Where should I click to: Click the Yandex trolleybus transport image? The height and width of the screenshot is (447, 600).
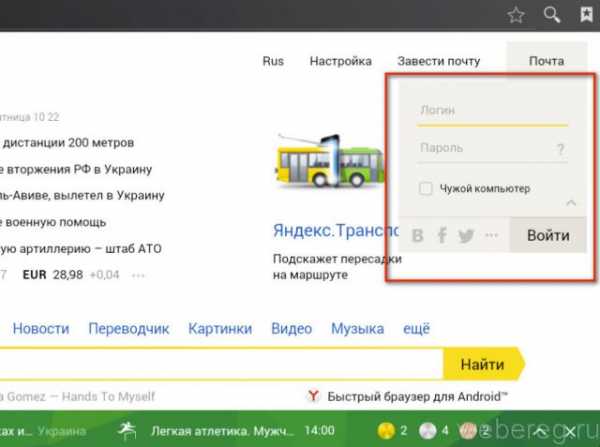click(330, 161)
